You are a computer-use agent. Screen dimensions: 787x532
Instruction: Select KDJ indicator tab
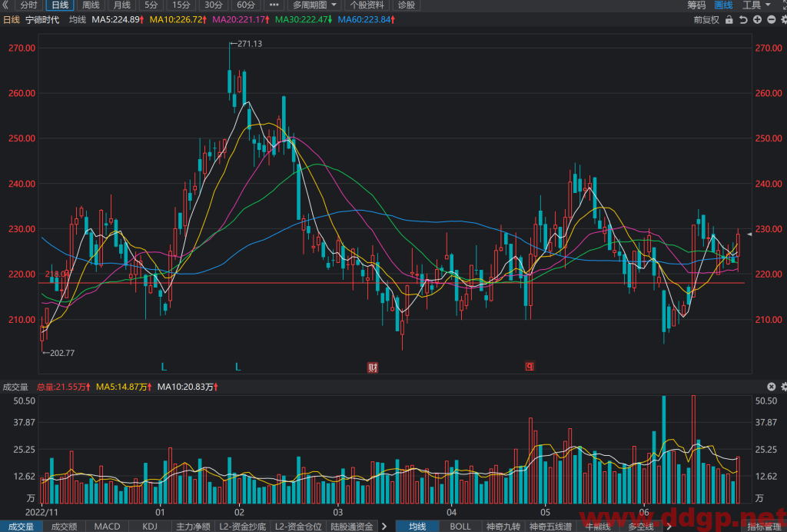150,527
